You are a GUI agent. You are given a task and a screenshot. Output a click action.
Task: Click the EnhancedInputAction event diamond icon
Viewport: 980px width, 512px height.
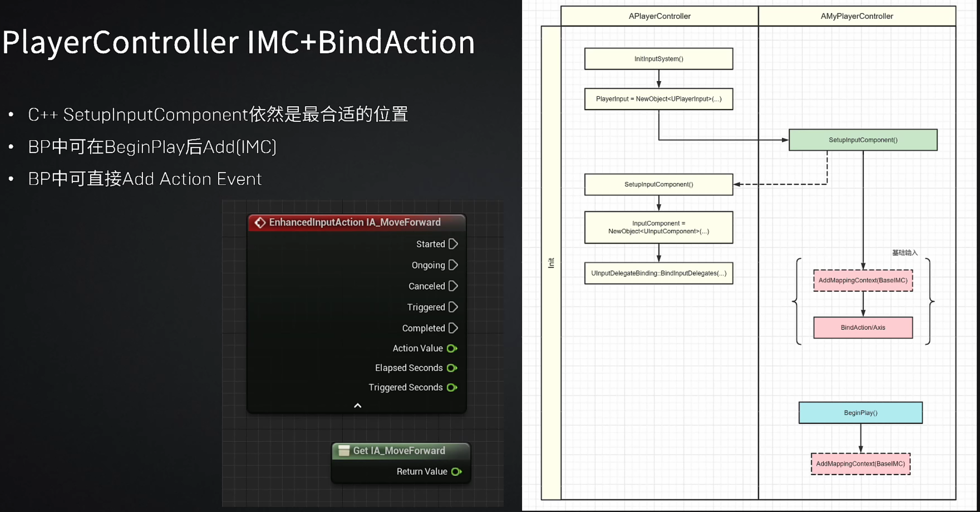click(x=260, y=222)
